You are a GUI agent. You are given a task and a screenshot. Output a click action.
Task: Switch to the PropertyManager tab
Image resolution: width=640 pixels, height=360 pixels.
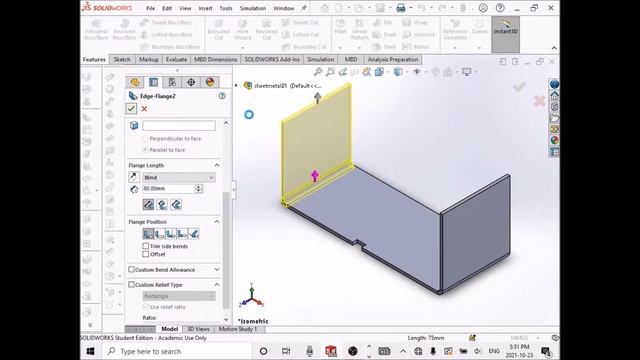tap(153, 82)
